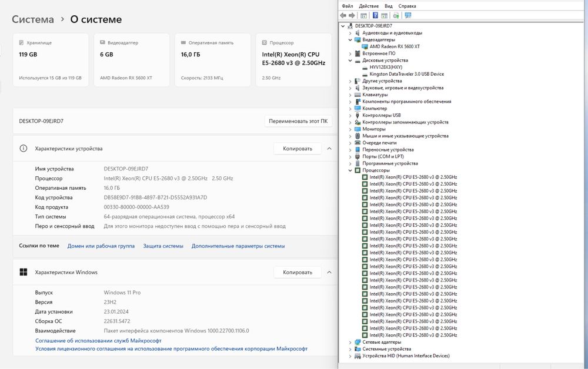
Task: Open the Процессор Xeon info card
Action: pyautogui.click(x=293, y=60)
